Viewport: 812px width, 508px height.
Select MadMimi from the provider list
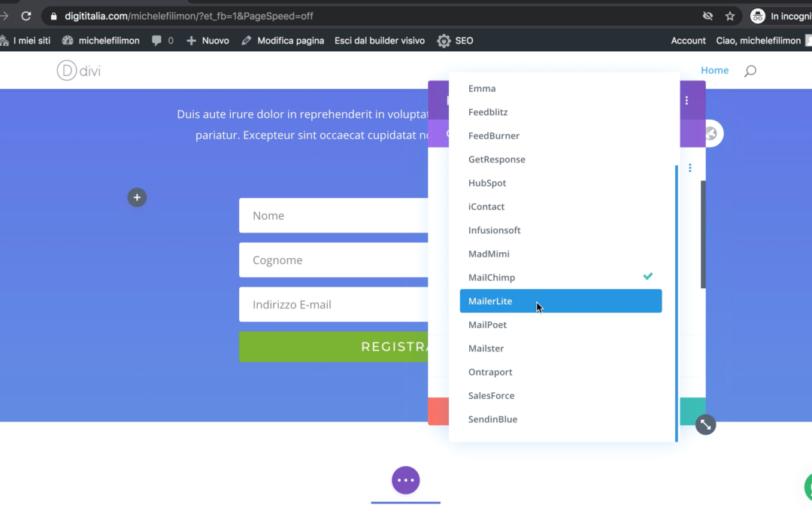click(x=561, y=254)
